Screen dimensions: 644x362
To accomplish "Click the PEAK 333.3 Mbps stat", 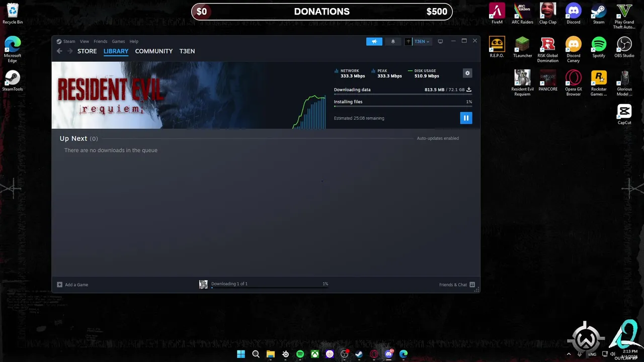I will pos(387,73).
